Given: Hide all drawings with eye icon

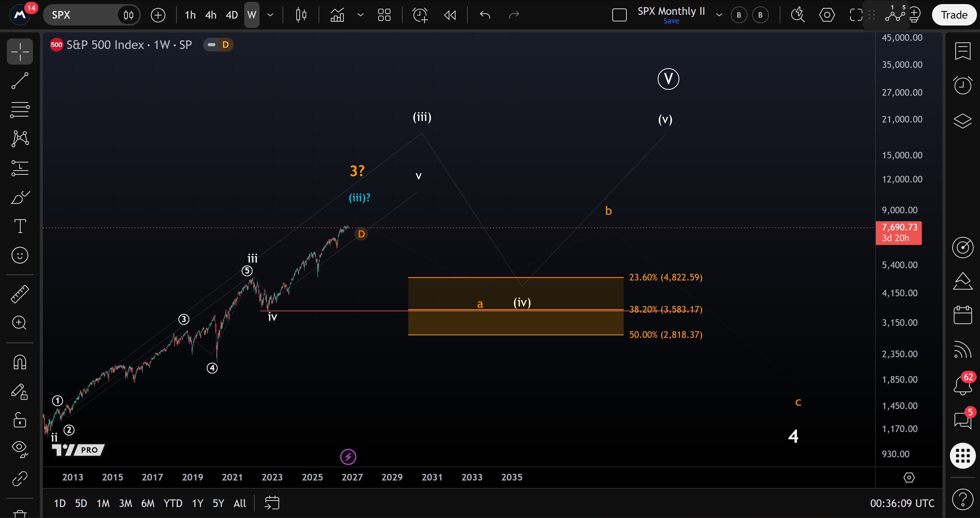Looking at the screenshot, I should (20, 449).
